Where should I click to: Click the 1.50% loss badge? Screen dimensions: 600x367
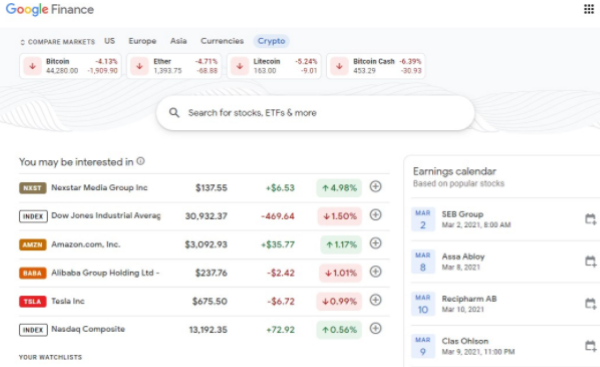pos(340,216)
